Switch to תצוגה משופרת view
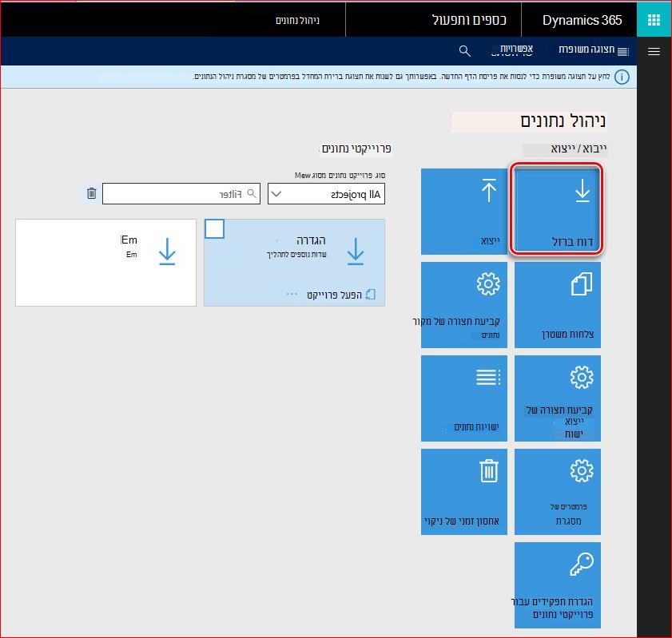The width and height of the screenshot is (672, 638). 594,50
